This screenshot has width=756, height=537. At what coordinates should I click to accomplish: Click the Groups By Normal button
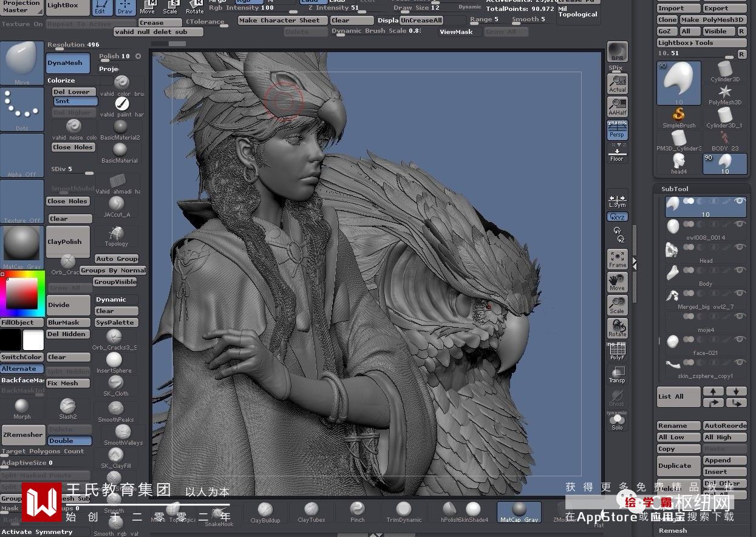[113, 271]
